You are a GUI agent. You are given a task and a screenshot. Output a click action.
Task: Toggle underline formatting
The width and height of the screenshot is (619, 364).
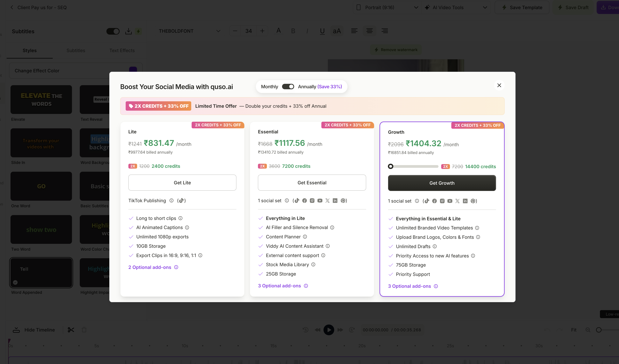[x=322, y=31]
